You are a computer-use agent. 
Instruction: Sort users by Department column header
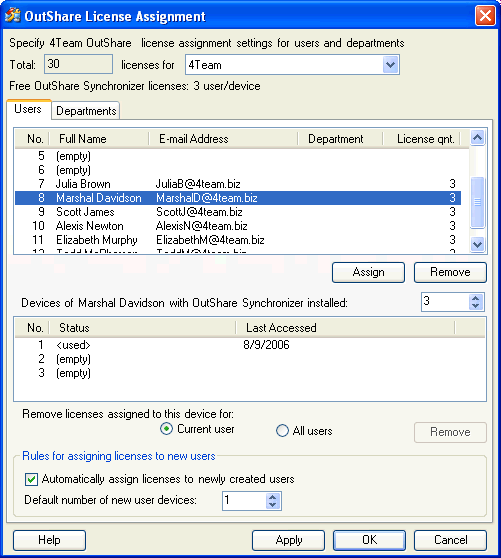(x=340, y=139)
